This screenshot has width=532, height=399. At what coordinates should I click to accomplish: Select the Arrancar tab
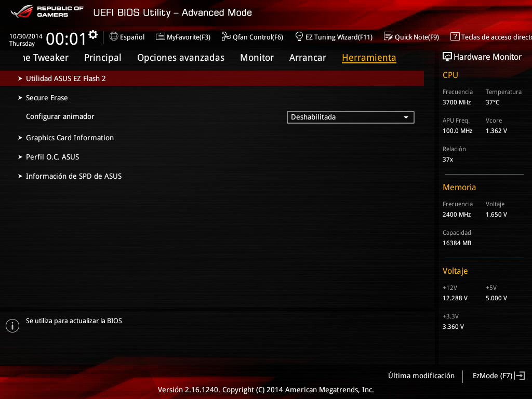(308, 58)
